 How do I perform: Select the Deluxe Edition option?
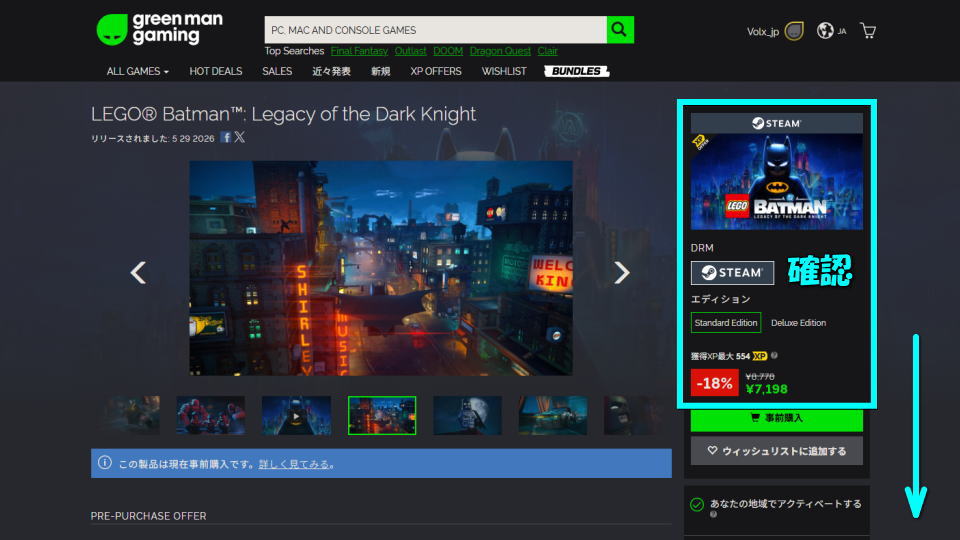tap(798, 323)
